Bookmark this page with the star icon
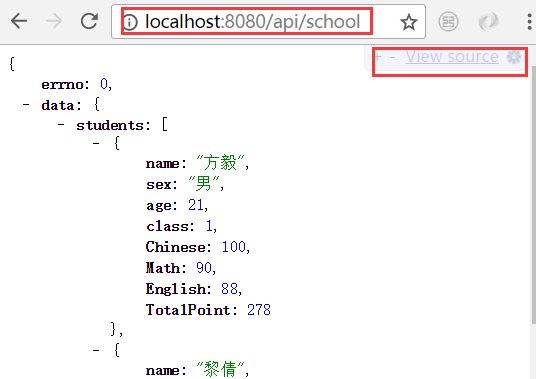 pos(408,22)
